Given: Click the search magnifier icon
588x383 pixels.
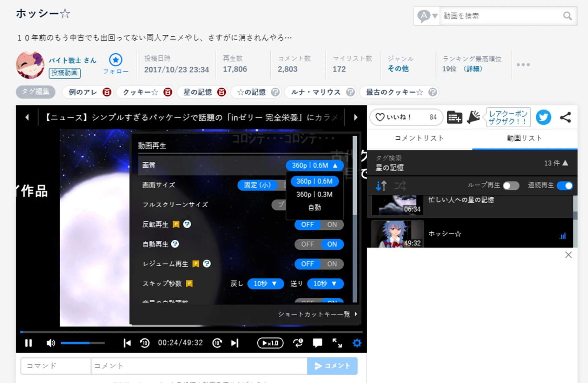Looking at the screenshot, I should click(568, 16).
